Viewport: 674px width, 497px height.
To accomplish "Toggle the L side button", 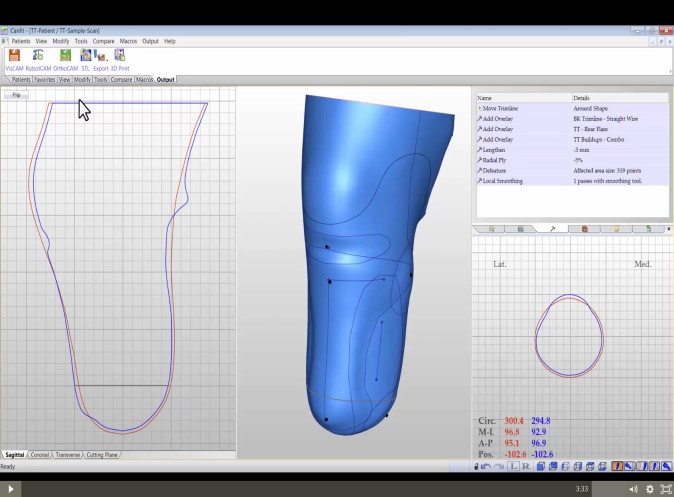I will coord(513,466).
